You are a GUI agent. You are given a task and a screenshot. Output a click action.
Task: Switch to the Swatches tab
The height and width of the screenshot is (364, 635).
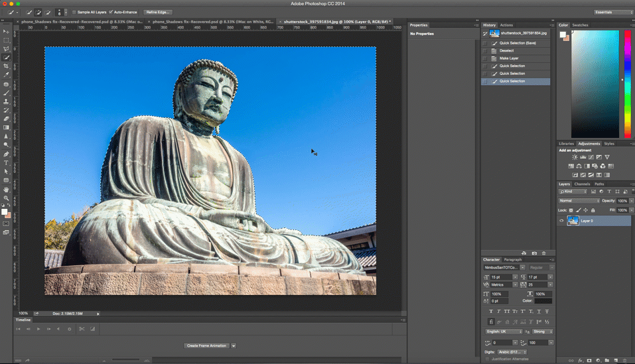pyautogui.click(x=581, y=25)
